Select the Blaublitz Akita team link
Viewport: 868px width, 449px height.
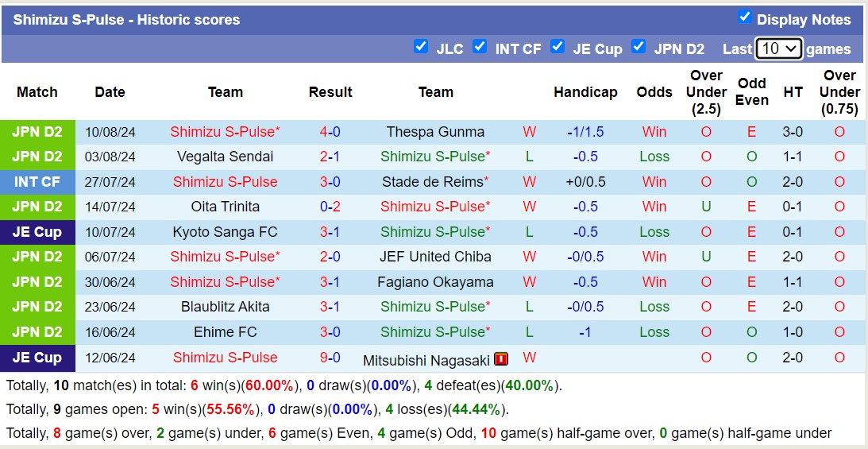coord(226,307)
